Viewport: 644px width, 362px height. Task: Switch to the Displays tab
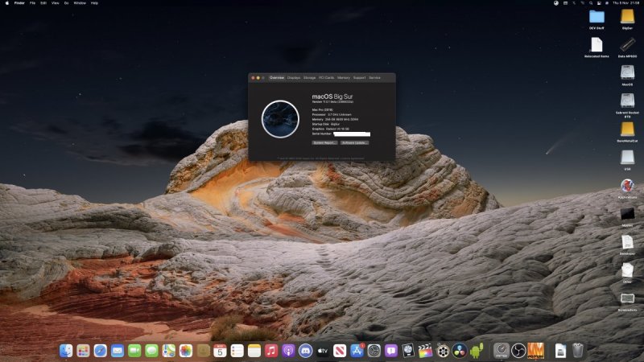pyautogui.click(x=294, y=77)
